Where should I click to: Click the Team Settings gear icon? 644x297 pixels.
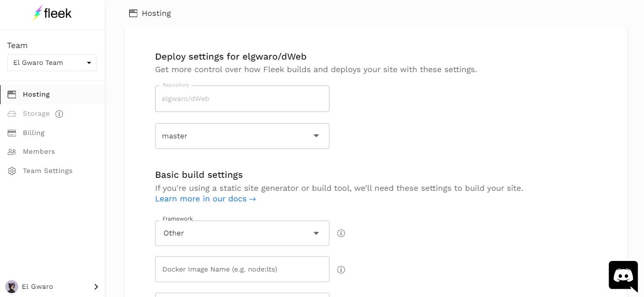coord(12,171)
